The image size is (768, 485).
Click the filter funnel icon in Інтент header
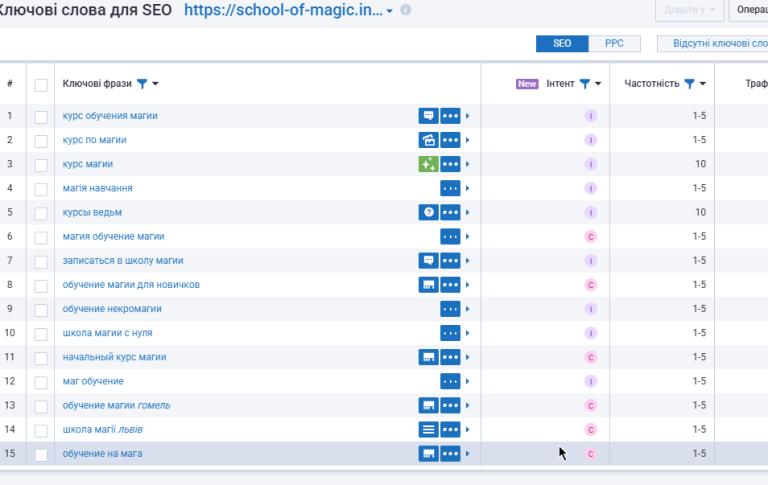(x=585, y=84)
